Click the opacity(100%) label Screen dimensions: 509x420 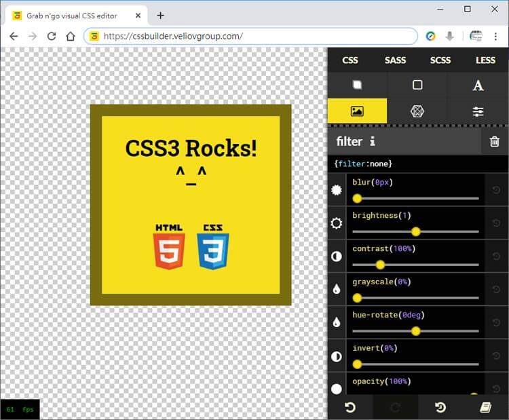click(x=381, y=381)
